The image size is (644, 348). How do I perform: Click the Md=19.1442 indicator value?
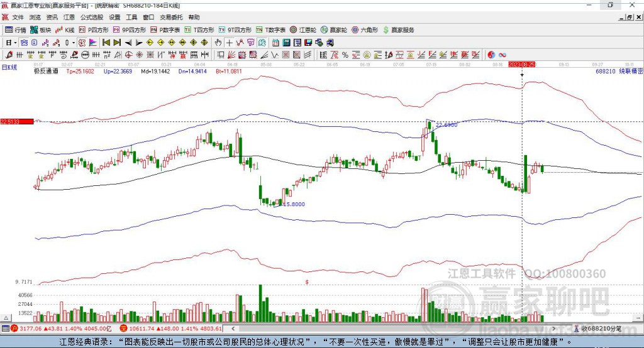(155, 72)
